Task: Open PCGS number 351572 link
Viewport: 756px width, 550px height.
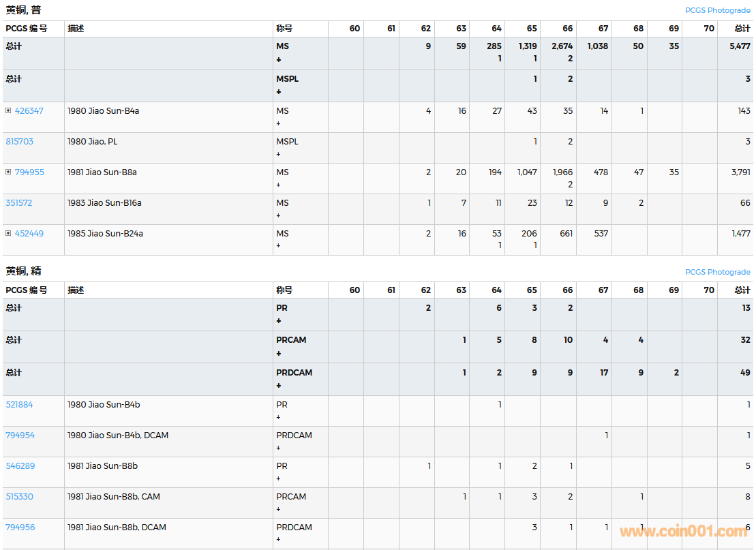Action: click(19, 203)
